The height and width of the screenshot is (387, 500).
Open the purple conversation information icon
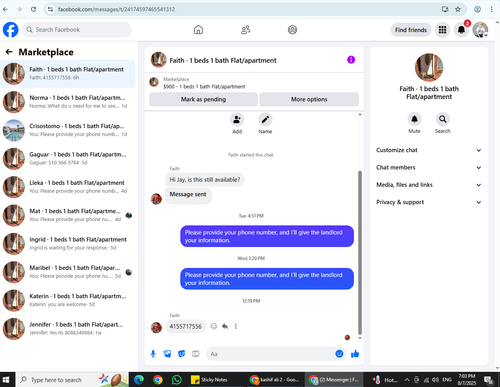(x=351, y=60)
